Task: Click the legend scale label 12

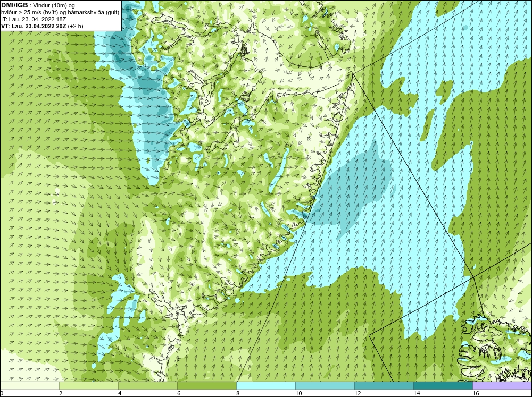Action: pos(358,393)
